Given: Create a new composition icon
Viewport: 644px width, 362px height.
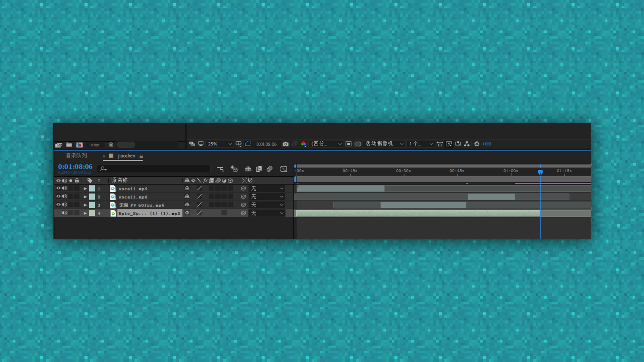Looking at the screenshot, I should 79,145.
